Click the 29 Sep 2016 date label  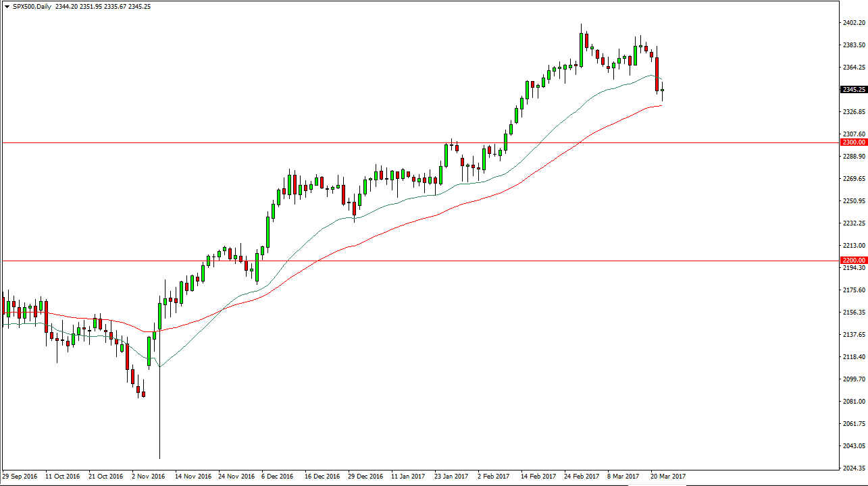coord(20,476)
